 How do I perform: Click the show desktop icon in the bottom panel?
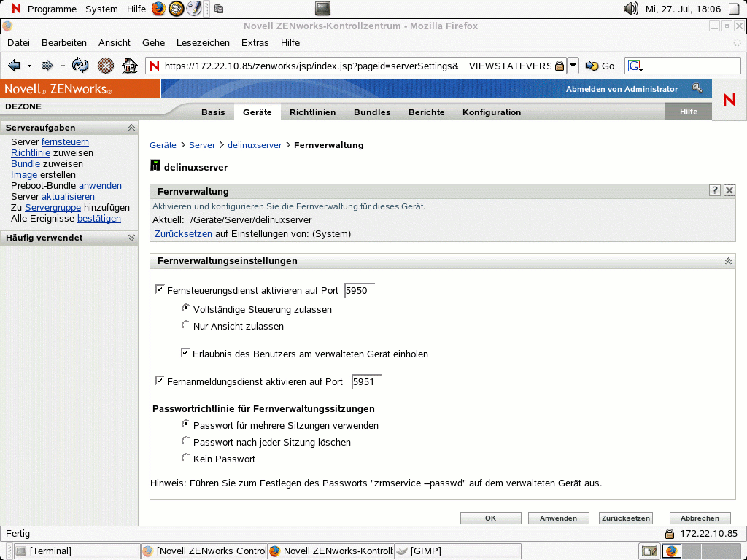[x=650, y=551]
